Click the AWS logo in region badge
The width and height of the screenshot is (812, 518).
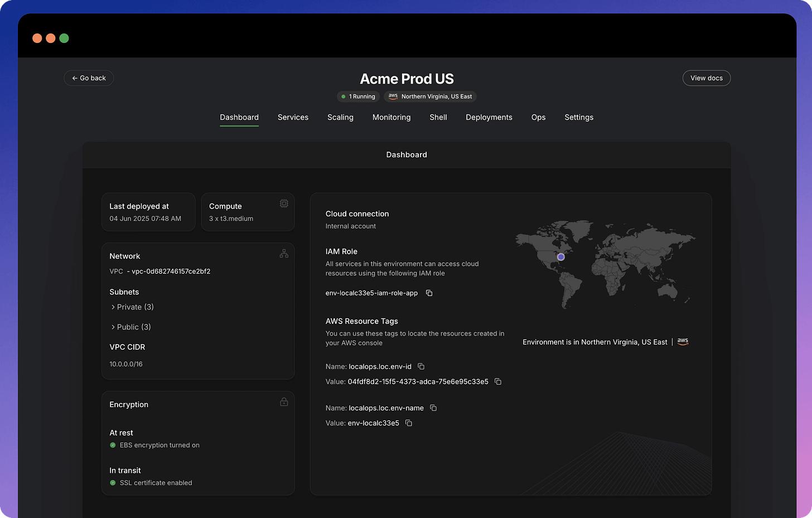393,96
